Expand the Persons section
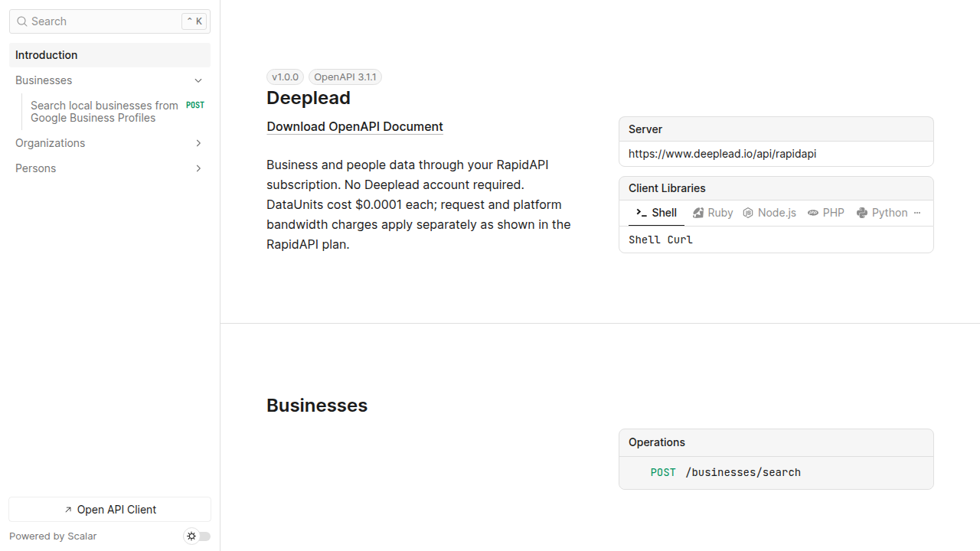 click(x=109, y=168)
